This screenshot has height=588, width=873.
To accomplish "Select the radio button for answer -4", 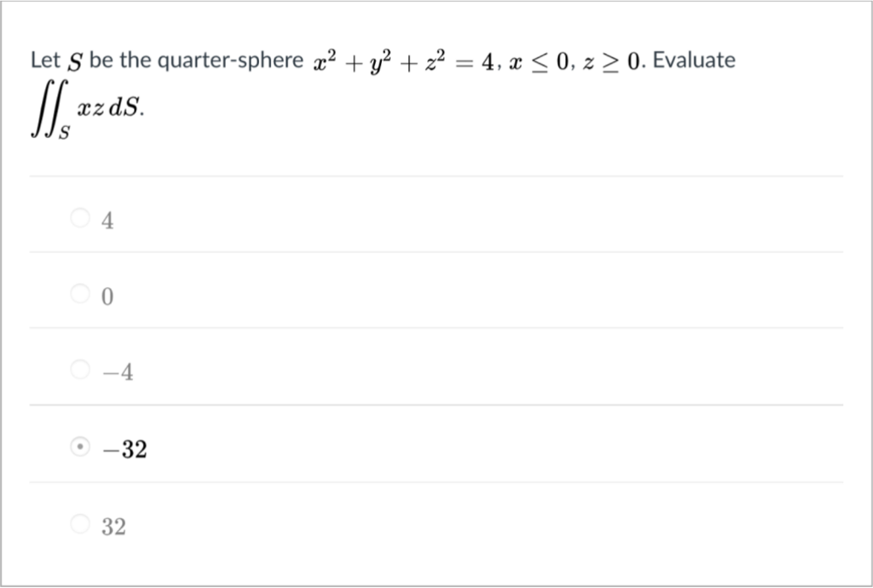I will (79, 371).
